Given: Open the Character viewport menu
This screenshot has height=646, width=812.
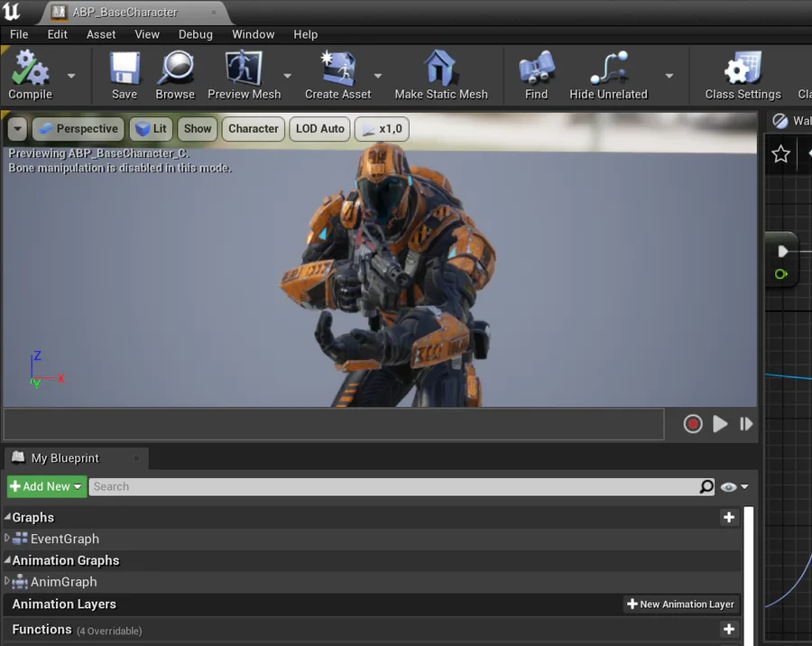Looking at the screenshot, I should (x=254, y=129).
